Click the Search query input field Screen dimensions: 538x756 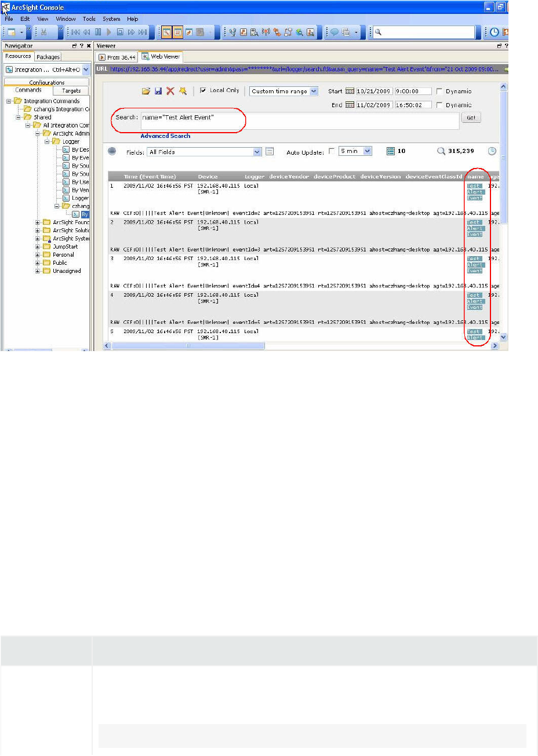coord(300,120)
